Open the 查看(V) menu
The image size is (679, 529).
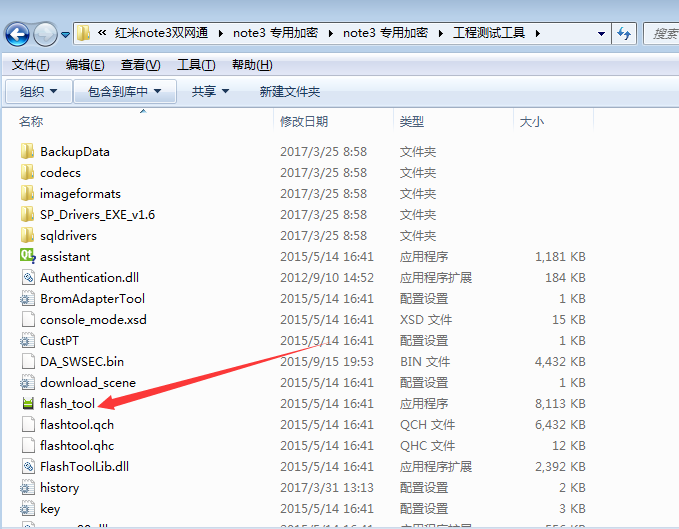tap(140, 65)
